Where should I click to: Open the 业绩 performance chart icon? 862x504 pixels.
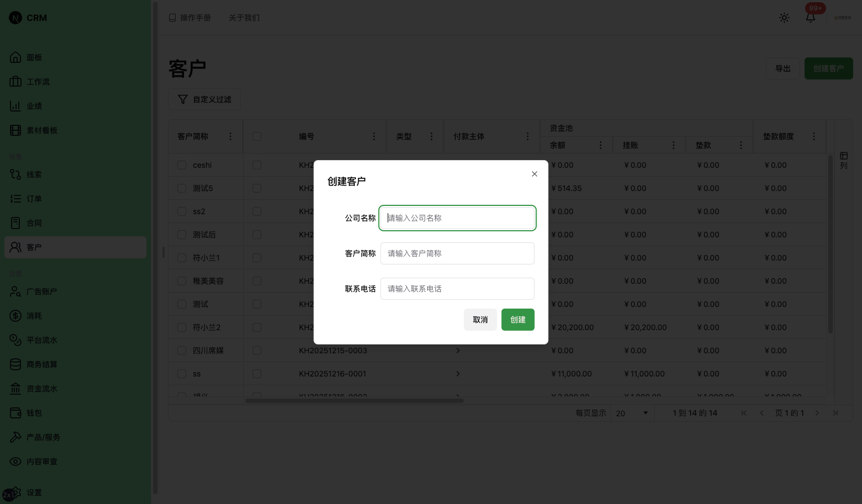[33, 105]
